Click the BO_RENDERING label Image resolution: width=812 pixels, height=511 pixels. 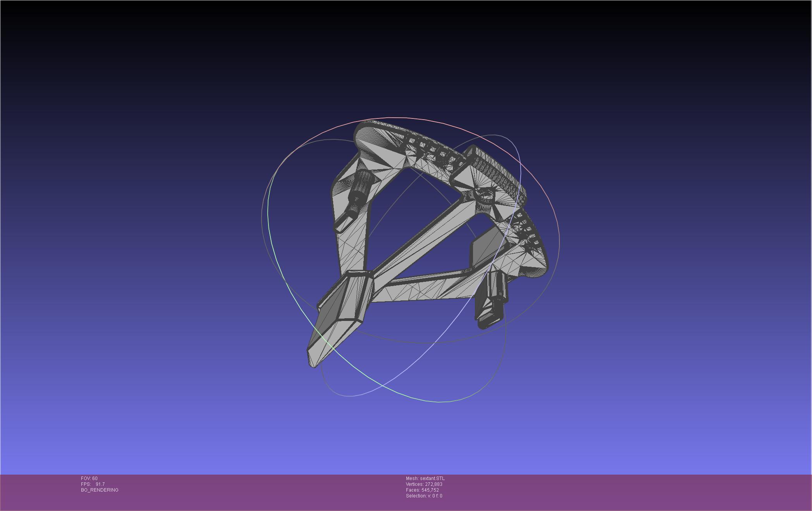(100, 490)
